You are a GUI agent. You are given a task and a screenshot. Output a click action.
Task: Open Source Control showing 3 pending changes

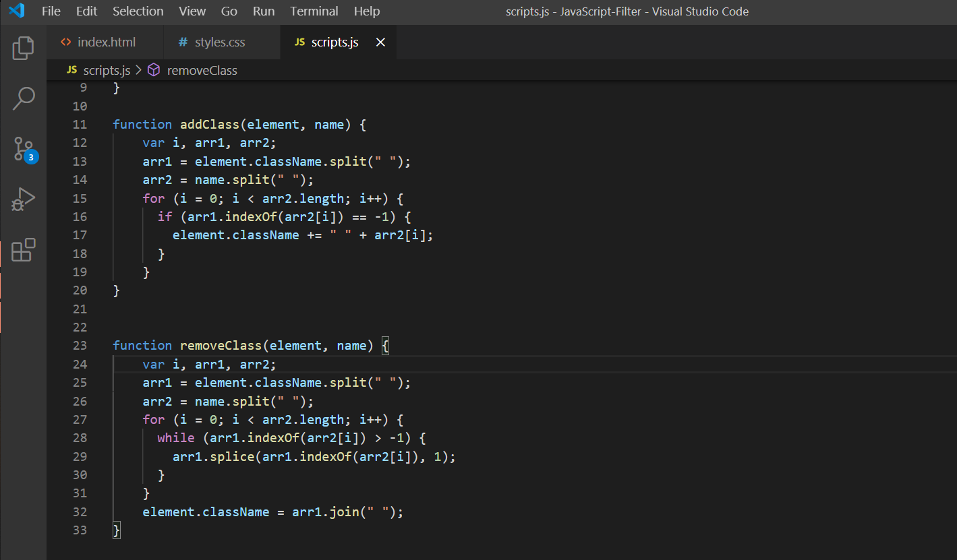(x=24, y=149)
